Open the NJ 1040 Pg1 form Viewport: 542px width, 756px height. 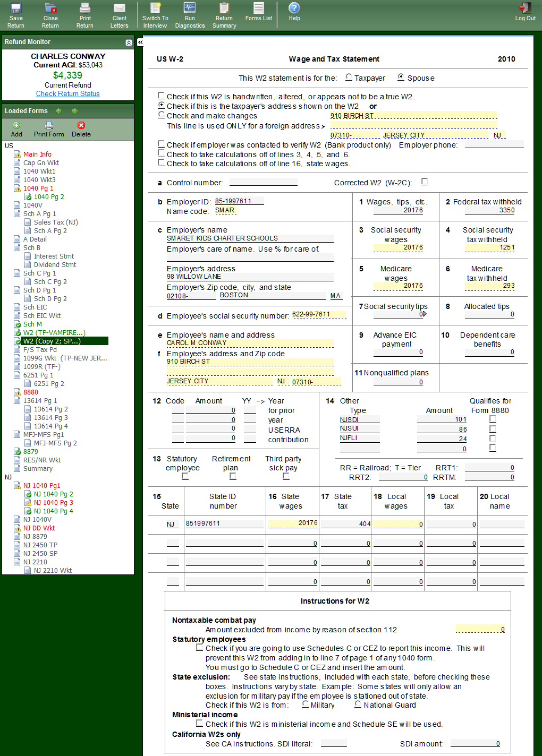point(41,486)
